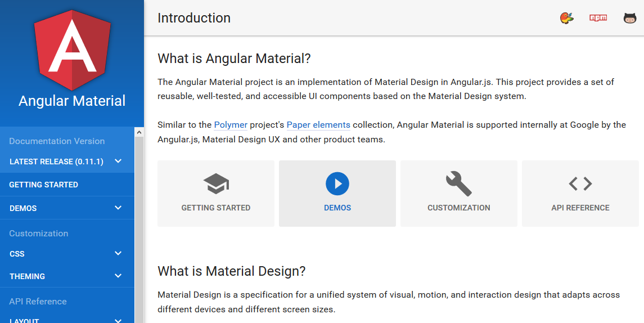Select THEMING in the sidebar menu

[x=27, y=276]
